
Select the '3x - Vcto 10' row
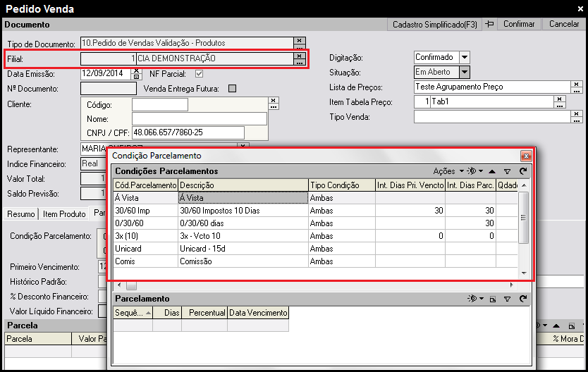[315, 236]
